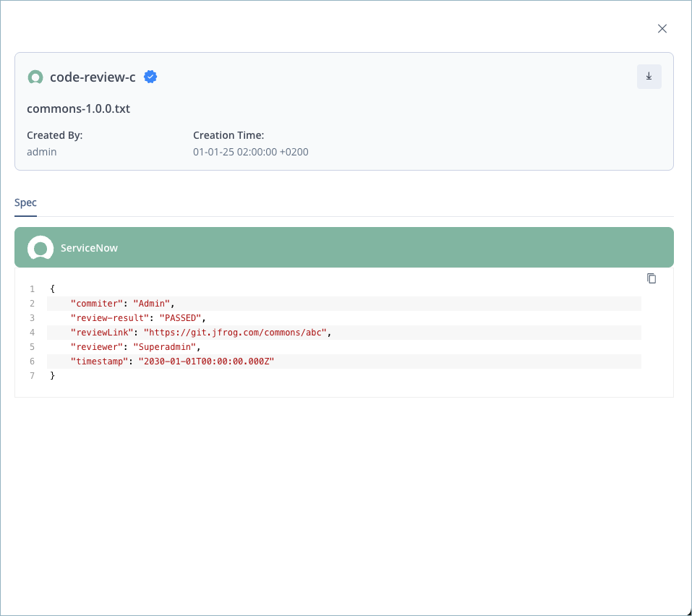Click the code-review-c avatar icon
Image resolution: width=692 pixels, height=616 pixels.
[x=35, y=77]
